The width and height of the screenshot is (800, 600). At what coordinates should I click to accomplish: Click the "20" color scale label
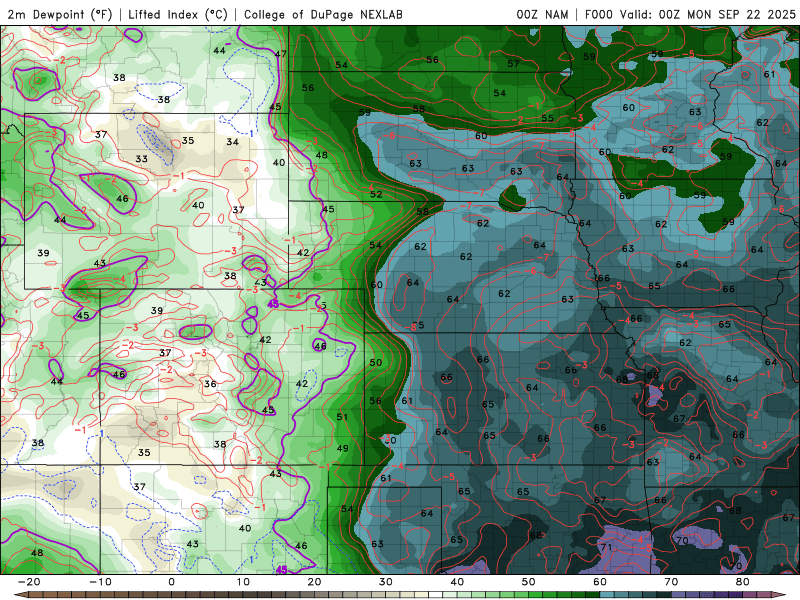(x=314, y=582)
